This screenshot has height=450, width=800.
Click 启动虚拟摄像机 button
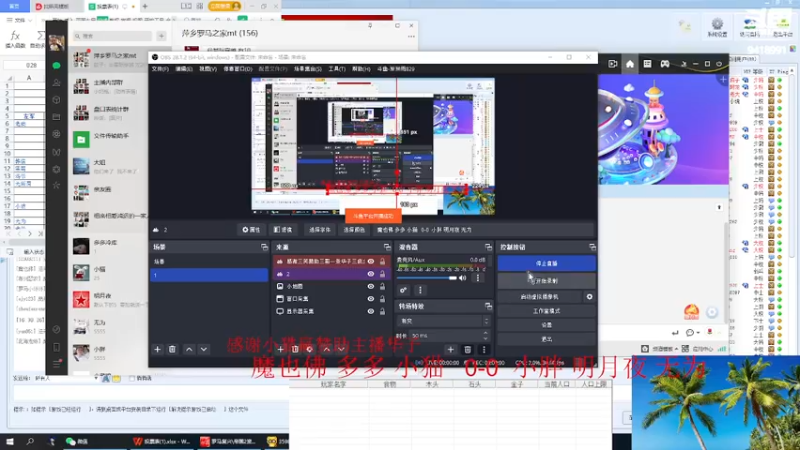tap(540, 296)
